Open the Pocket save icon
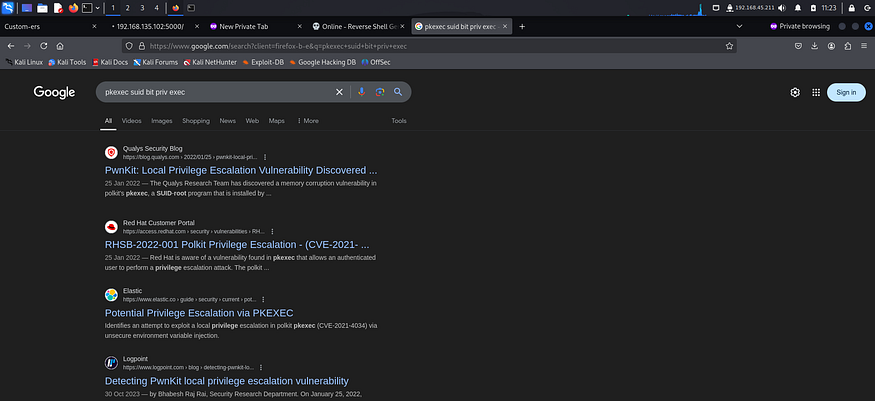Image resolution: width=875 pixels, height=401 pixels. pos(799,46)
